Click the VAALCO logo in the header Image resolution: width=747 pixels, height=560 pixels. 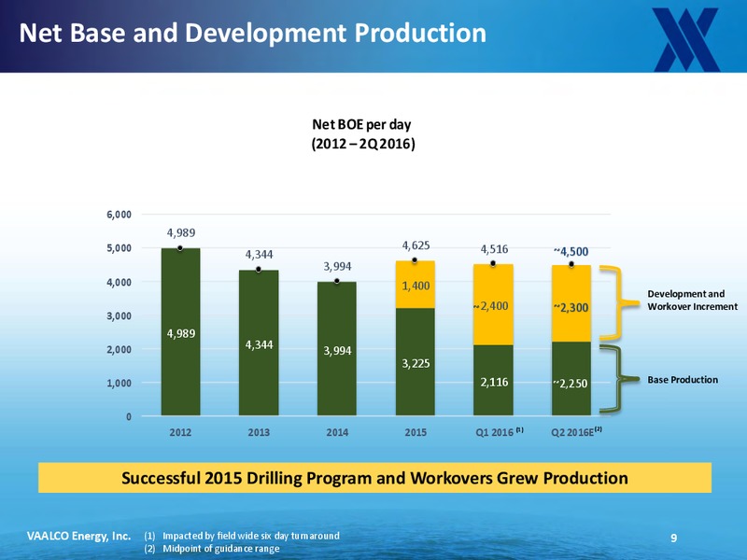coord(686,39)
